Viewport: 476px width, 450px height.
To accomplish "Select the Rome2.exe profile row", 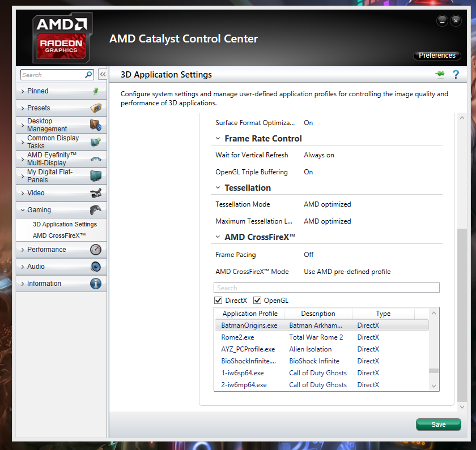I will click(321, 337).
